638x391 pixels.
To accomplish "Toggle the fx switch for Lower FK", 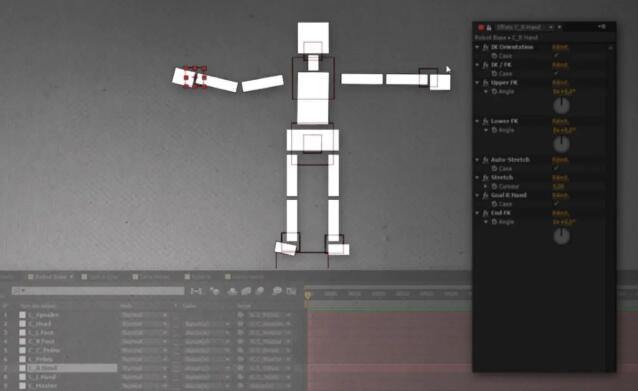I will 485,121.
